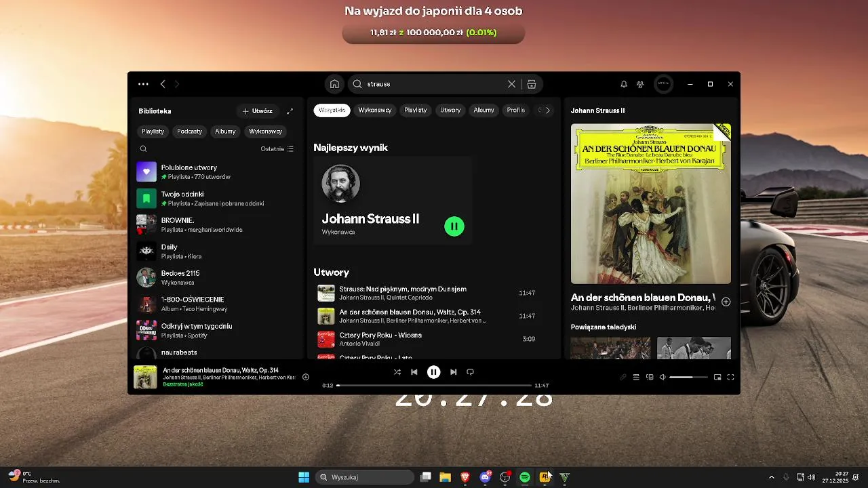The width and height of the screenshot is (868, 488).
Task: Select the Wszystko search tab
Action: pyautogui.click(x=332, y=110)
